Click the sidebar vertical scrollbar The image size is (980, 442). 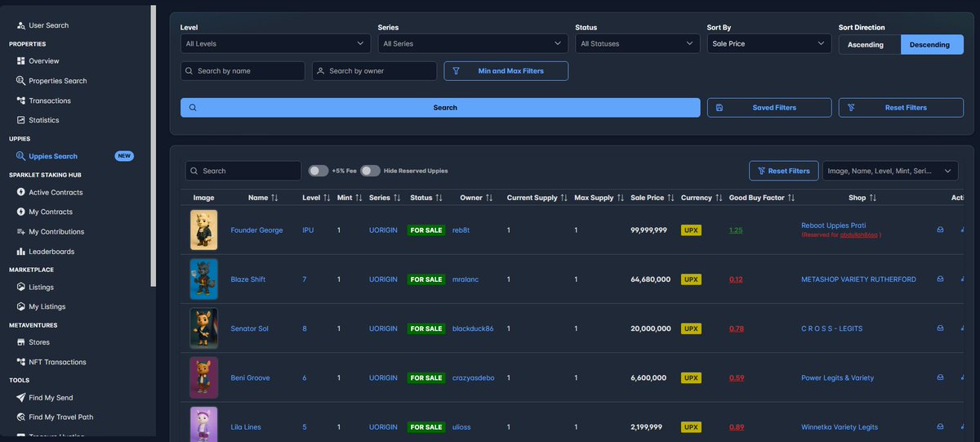click(154, 147)
